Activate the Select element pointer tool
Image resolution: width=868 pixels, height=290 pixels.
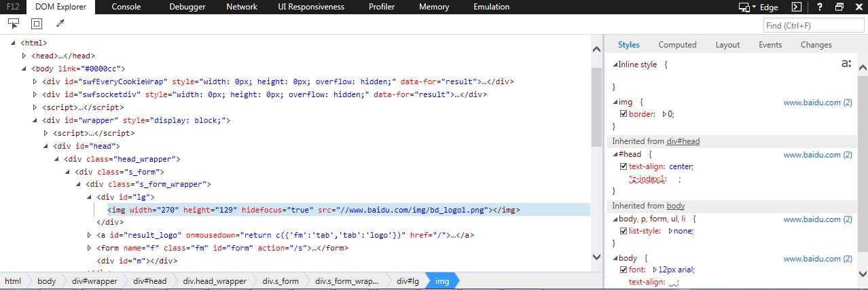tap(13, 24)
